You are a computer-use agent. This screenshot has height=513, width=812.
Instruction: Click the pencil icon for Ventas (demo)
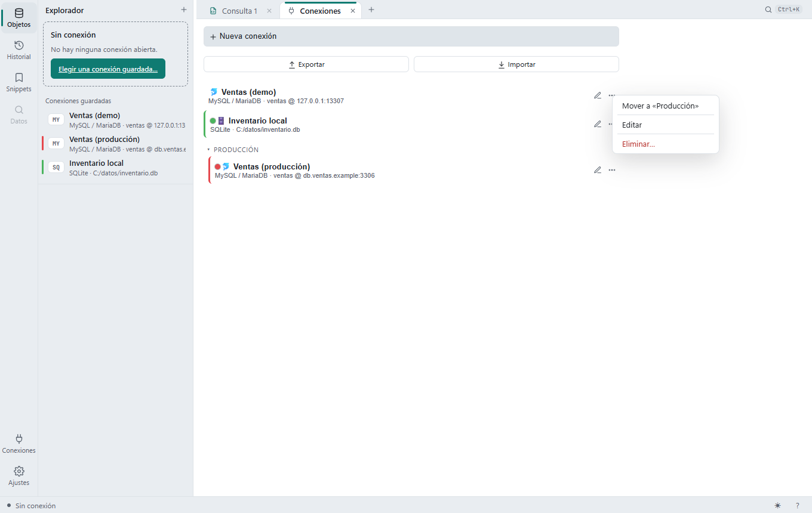tap(598, 95)
